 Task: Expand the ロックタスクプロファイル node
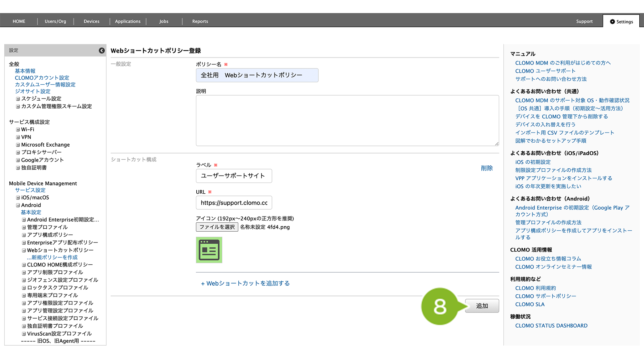click(x=24, y=288)
